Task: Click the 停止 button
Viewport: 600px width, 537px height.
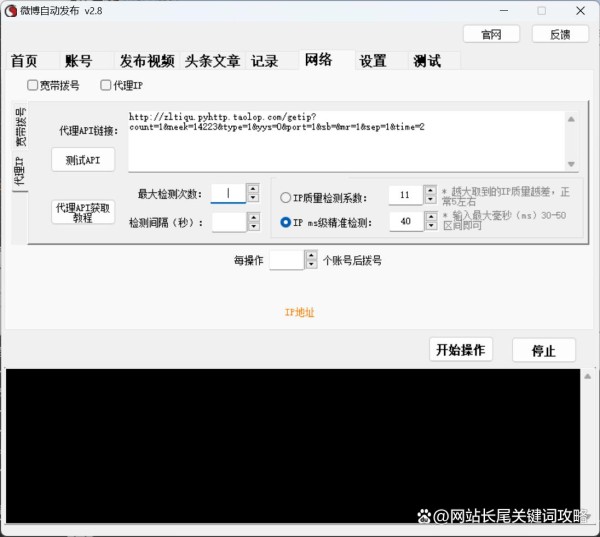Action: point(544,350)
